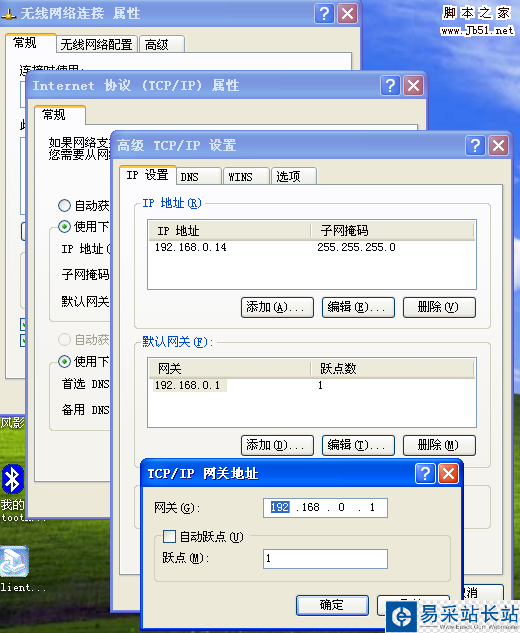Close the Internet 协议 (TCP/IP) 属性 window
Screen dimensions: 520x633
413,86
